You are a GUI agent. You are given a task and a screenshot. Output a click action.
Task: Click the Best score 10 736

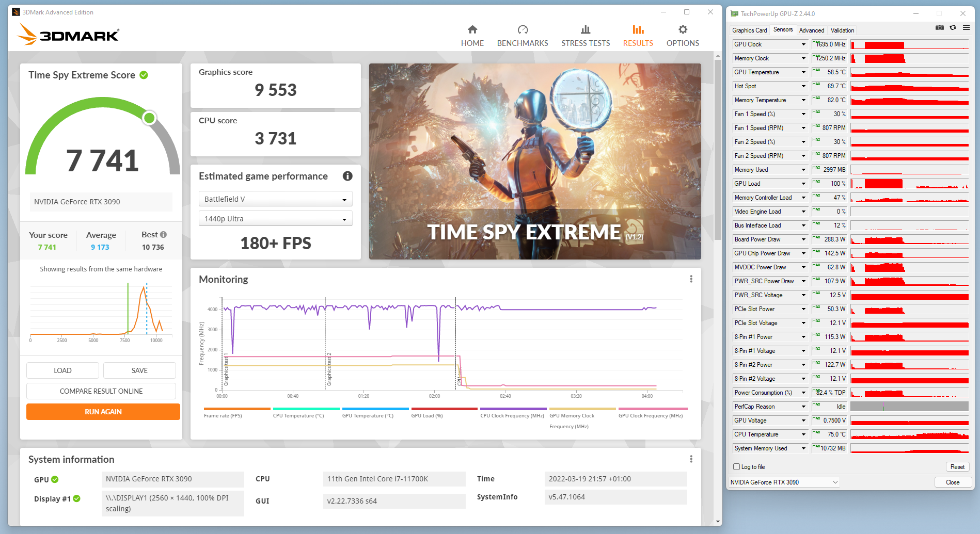pyautogui.click(x=153, y=247)
